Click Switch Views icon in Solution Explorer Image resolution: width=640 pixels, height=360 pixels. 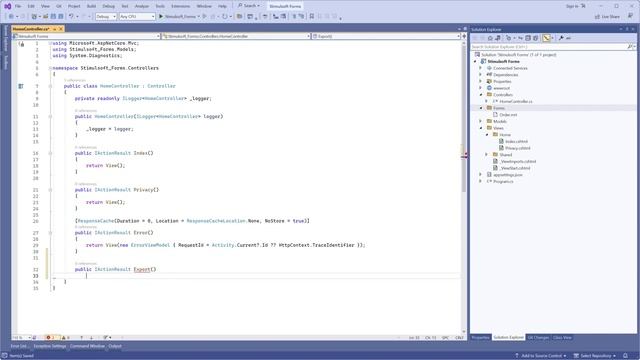(498, 38)
